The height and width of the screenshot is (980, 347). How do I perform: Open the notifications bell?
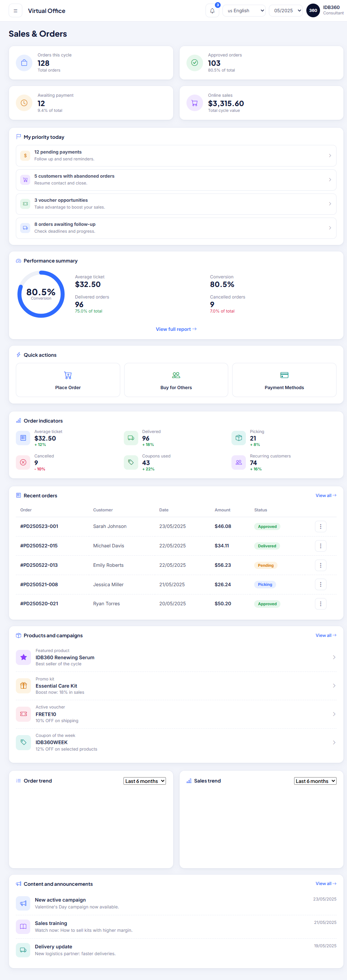point(212,11)
